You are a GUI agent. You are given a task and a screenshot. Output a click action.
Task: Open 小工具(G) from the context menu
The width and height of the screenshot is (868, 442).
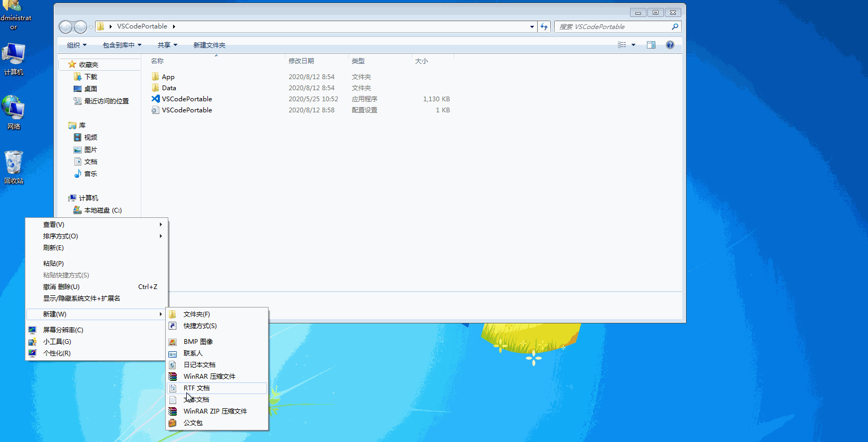(97, 342)
